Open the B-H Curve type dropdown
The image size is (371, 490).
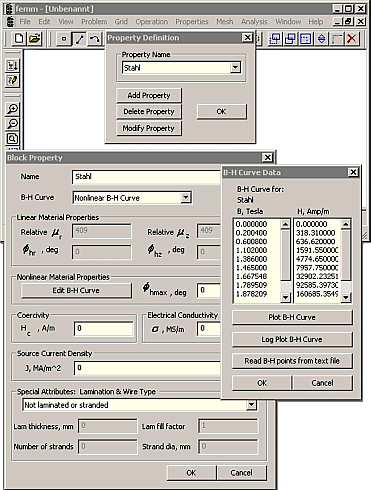pos(186,198)
